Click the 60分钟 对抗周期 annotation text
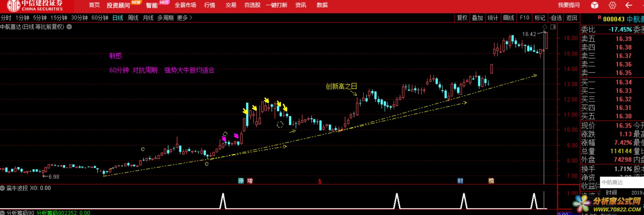Viewport: 644px width, 215px height. 133,70
